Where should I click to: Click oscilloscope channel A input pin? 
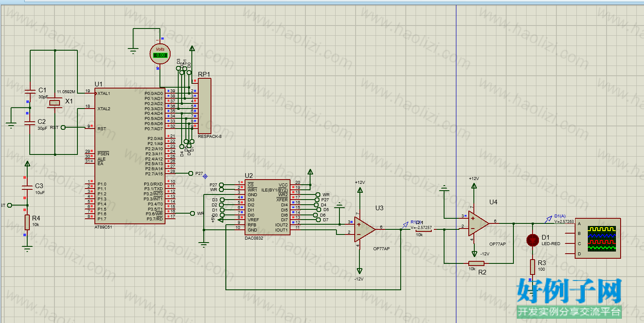(x=570, y=223)
